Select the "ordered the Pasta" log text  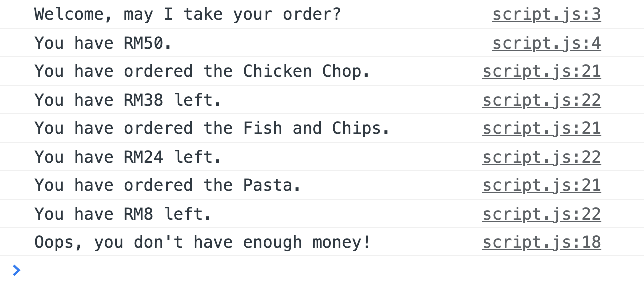pyautogui.click(x=168, y=186)
